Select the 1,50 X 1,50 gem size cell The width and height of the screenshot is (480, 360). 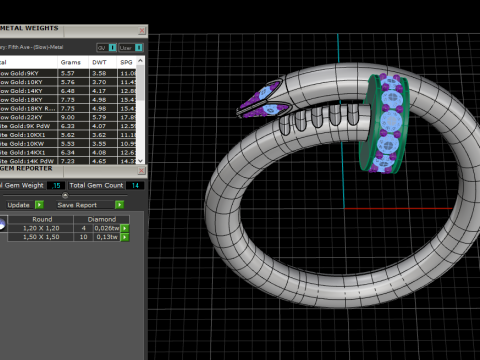coord(41,237)
